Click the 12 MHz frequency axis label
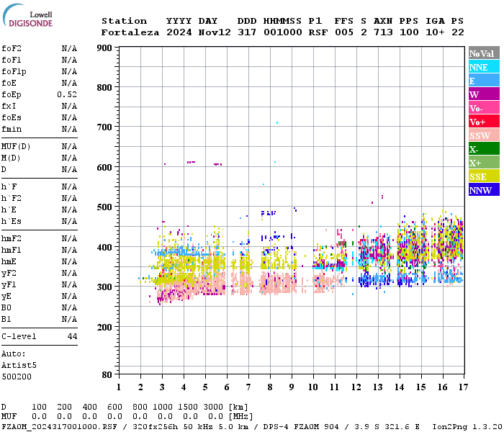 (x=356, y=387)
